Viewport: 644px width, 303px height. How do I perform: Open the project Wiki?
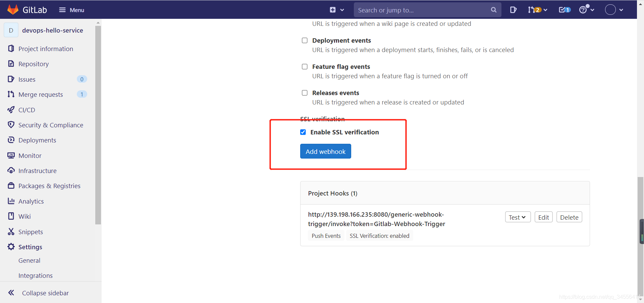pos(24,216)
